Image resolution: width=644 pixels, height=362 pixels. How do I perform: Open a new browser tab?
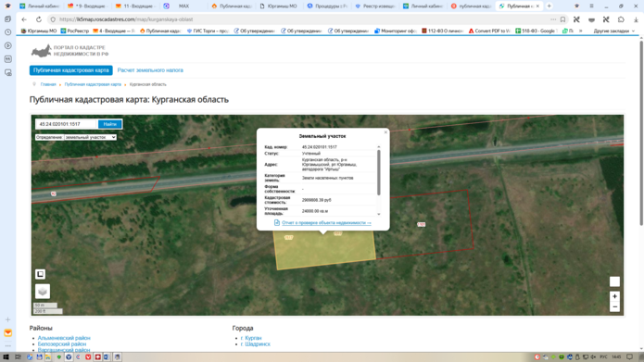[x=549, y=6]
